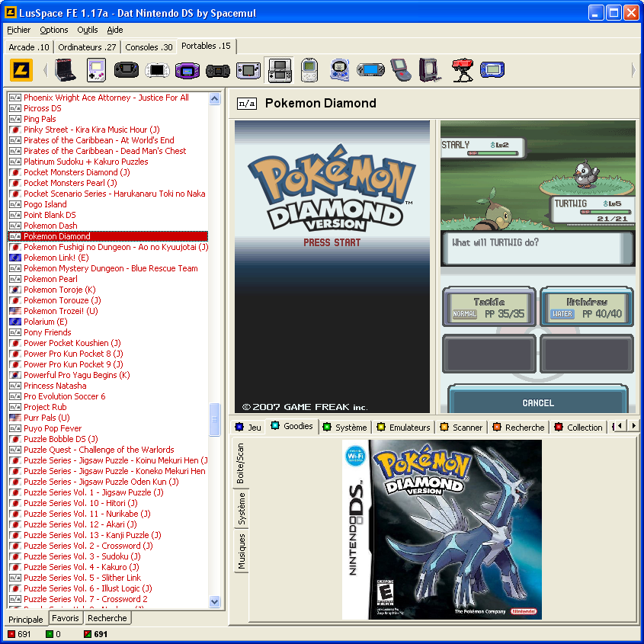Open the Recherche tab next to Scanner

click(518, 427)
